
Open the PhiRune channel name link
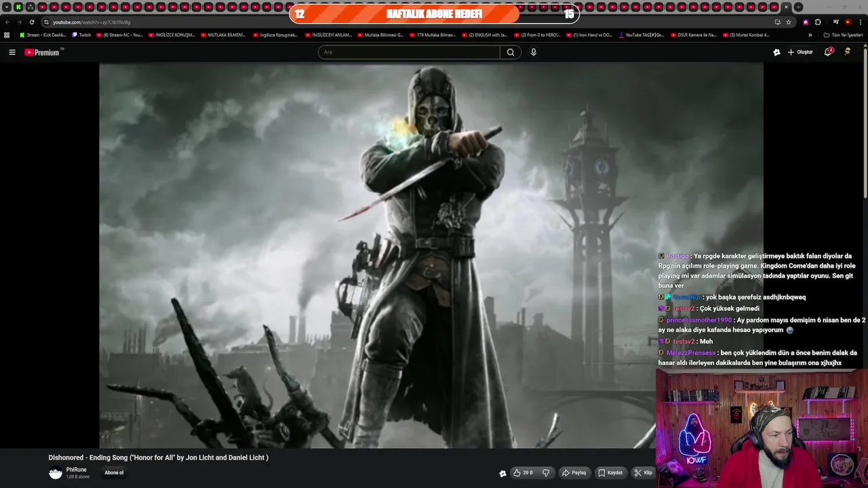76,470
